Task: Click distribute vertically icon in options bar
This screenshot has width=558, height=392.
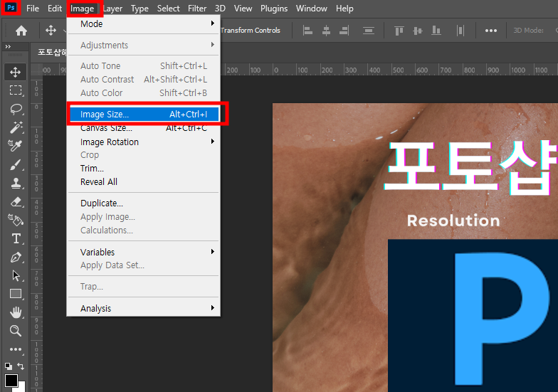Action: (369, 31)
